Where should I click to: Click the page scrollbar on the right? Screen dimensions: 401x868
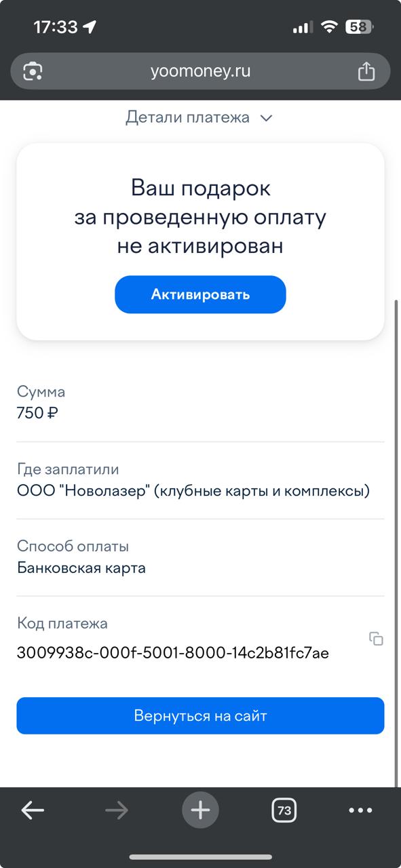pos(396,542)
